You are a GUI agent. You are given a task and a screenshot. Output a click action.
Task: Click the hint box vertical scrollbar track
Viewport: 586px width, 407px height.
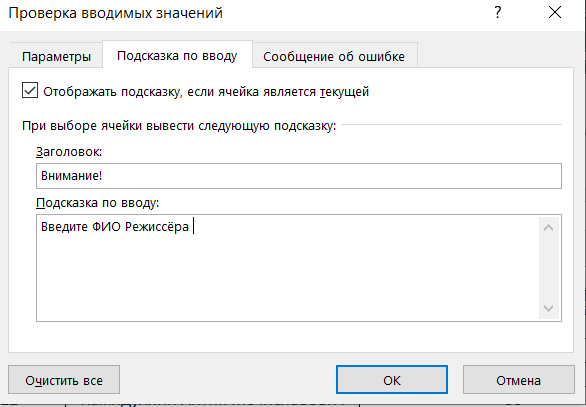tap(549, 268)
